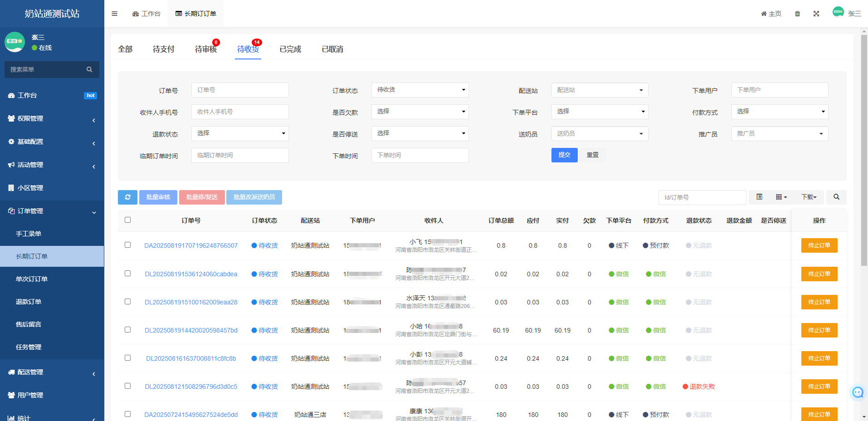
Task: Click the page vertical scrollbar thumb
Action: coord(864,150)
